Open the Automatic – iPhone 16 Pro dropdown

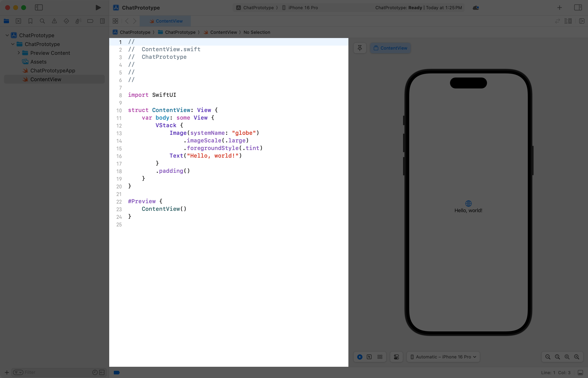point(443,357)
